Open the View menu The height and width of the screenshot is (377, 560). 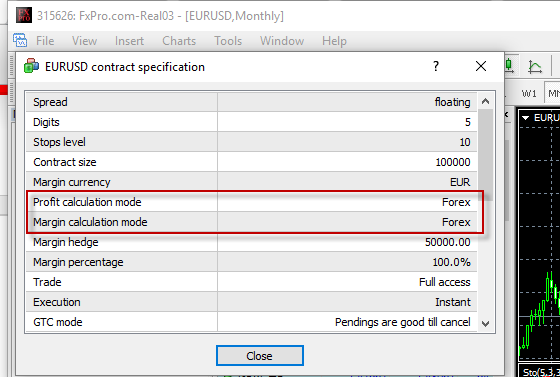(x=84, y=41)
